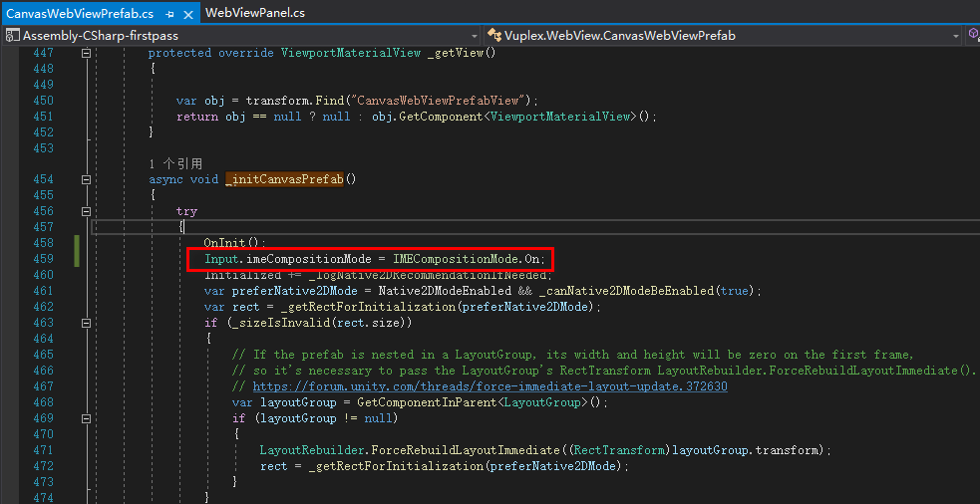Close the CanvasWebViewPrefab.cs tab
The image size is (980, 504).
[188, 14]
